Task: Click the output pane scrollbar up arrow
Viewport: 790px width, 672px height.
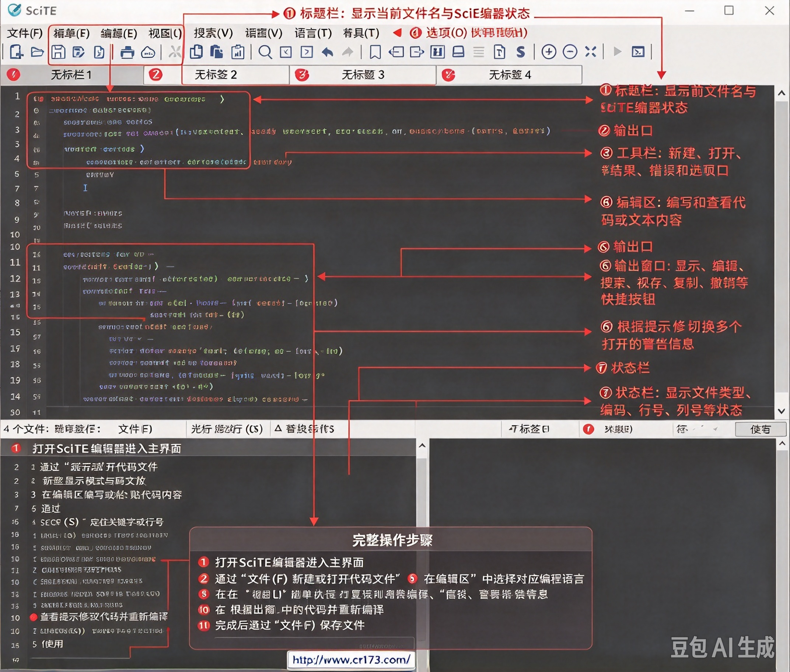Action: pos(422,445)
